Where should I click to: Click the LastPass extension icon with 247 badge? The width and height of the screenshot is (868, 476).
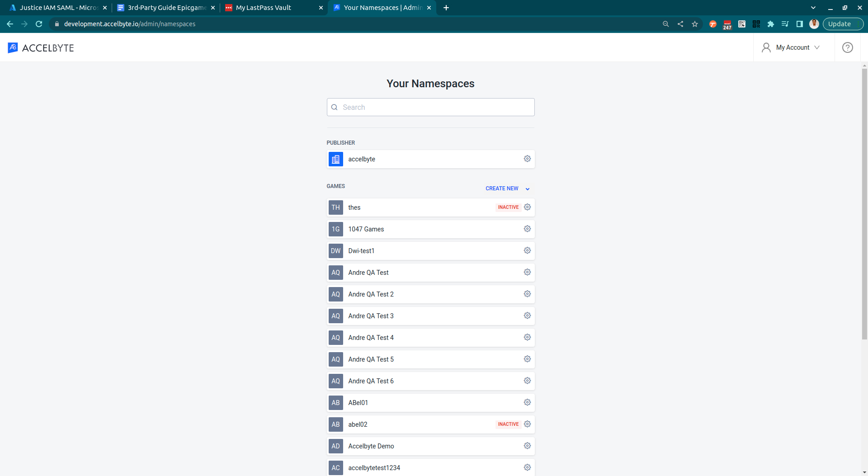[x=727, y=24]
